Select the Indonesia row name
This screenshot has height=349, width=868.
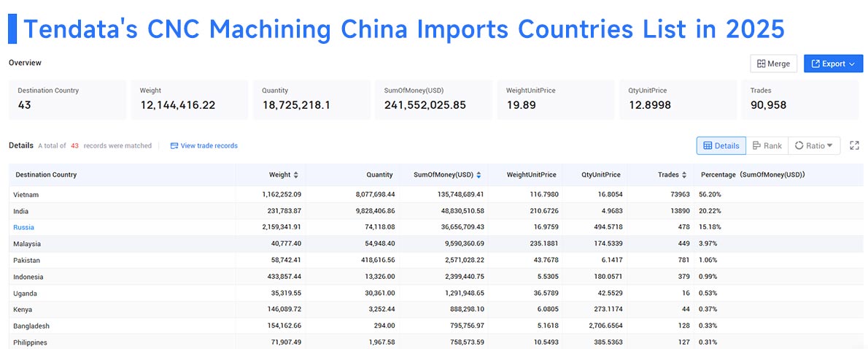(28, 277)
